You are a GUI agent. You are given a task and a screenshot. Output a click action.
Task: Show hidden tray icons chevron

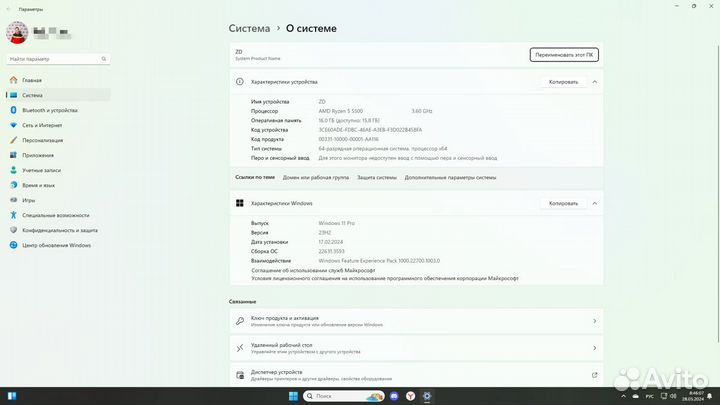coord(623,396)
